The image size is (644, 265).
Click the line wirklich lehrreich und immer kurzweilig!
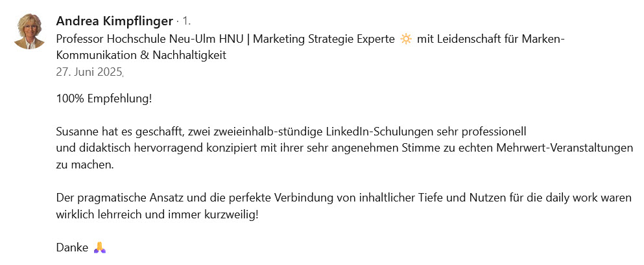[x=158, y=214]
